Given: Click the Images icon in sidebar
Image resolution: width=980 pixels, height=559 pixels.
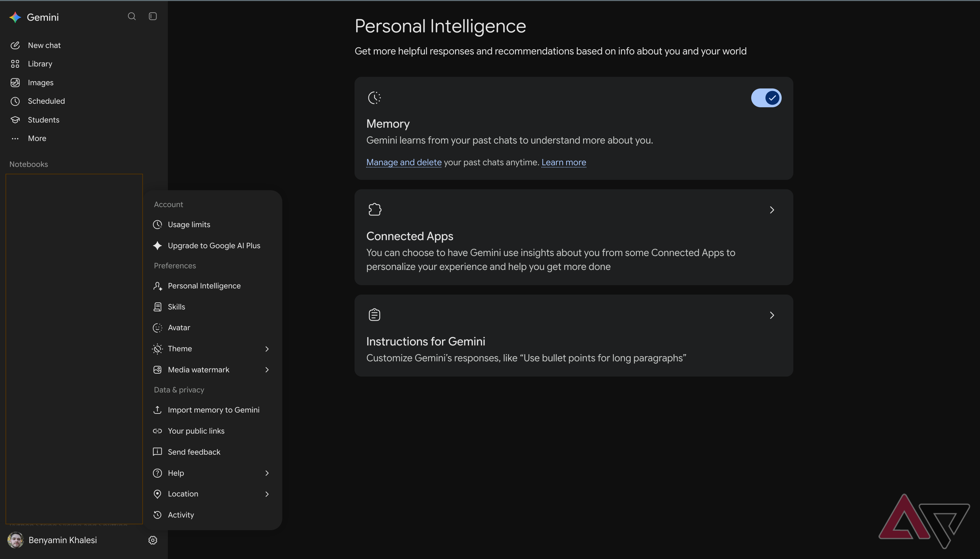Looking at the screenshot, I should coord(15,83).
